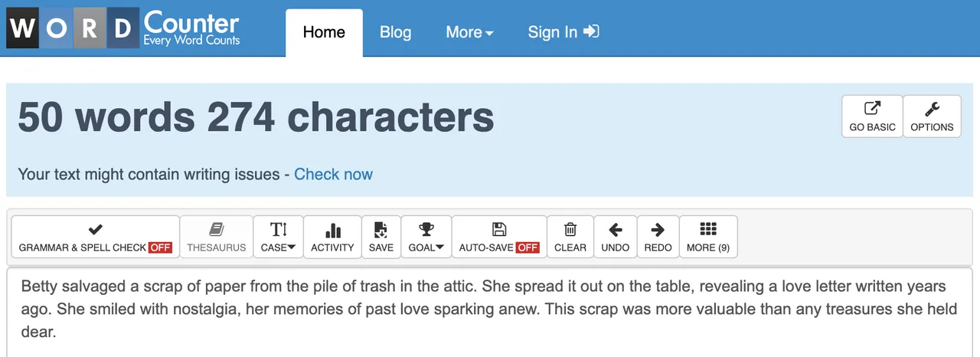
Task: Expand the More navigation dropdown
Action: point(469,32)
